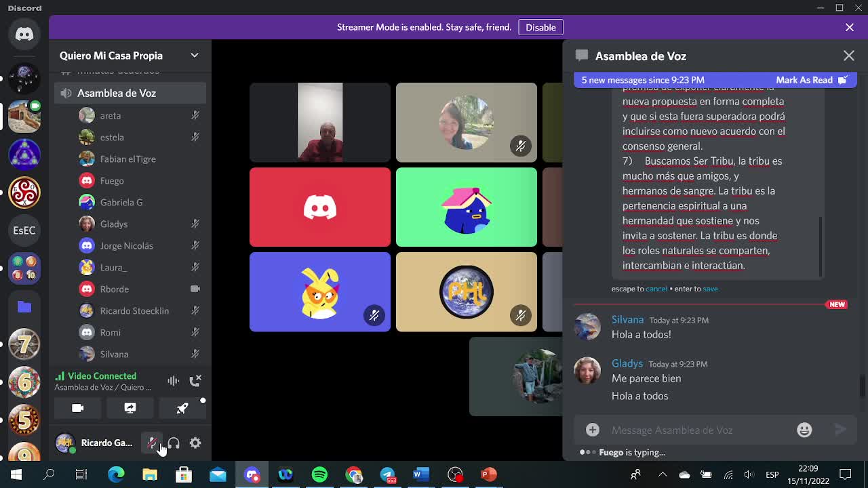868x488 pixels.
Task: Select user Rborde in voice list
Action: pyautogui.click(x=140, y=289)
